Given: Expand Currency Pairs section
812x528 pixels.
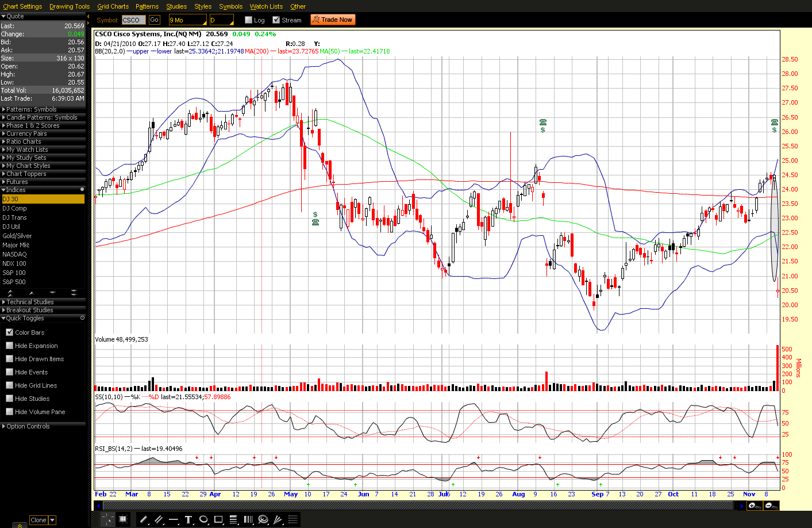Looking at the screenshot, I should click(43, 133).
